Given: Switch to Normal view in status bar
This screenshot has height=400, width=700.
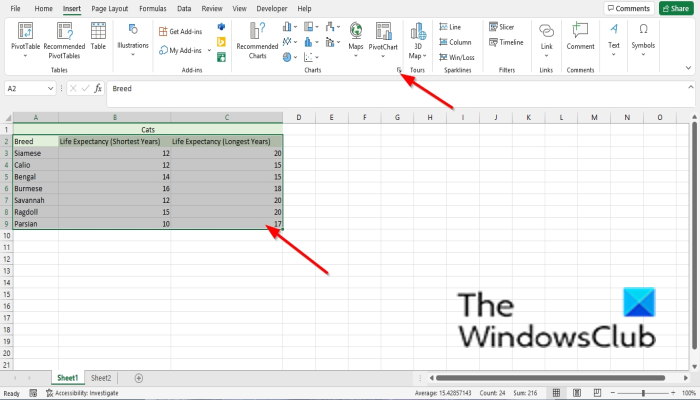Looking at the screenshot, I should [x=556, y=393].
